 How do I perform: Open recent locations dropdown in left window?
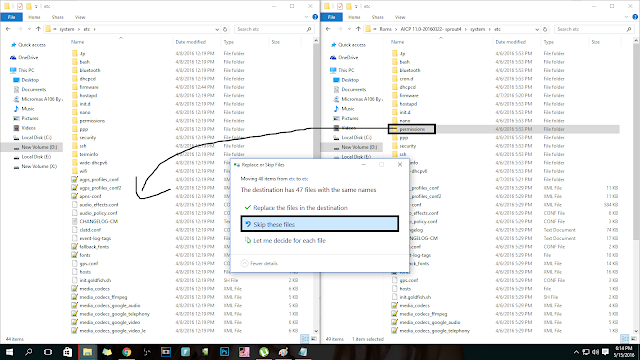(x=29, y=29)
